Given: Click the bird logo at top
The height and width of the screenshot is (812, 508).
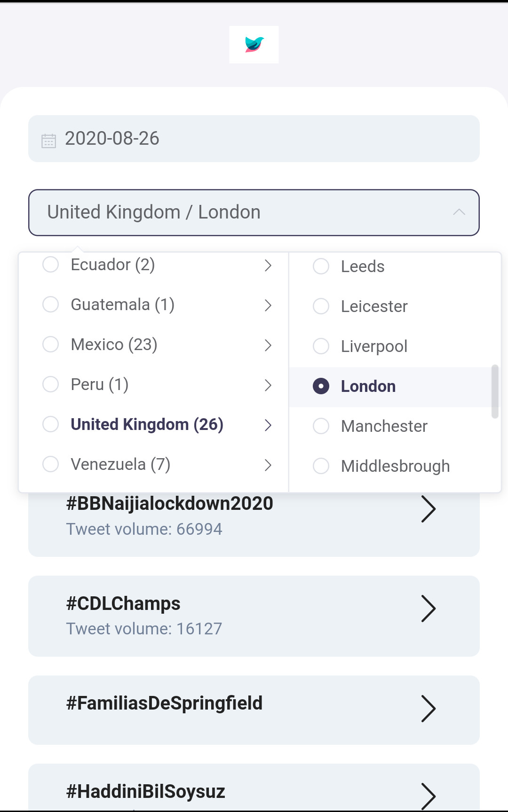Looking at the screenshot, I should click(x=254, y=45).
